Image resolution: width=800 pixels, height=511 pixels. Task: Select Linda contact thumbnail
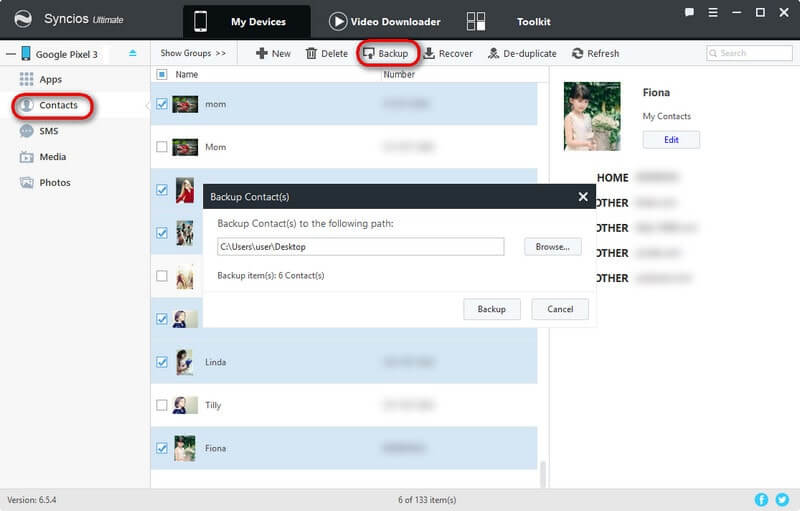185,362
